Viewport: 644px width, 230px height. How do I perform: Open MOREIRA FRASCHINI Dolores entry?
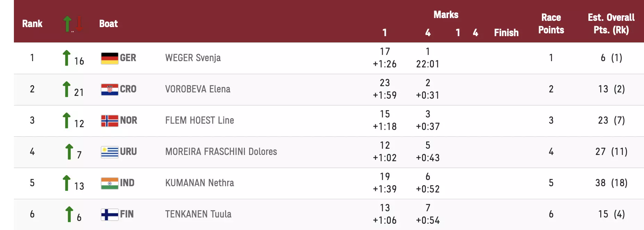(x=221, y=151)
